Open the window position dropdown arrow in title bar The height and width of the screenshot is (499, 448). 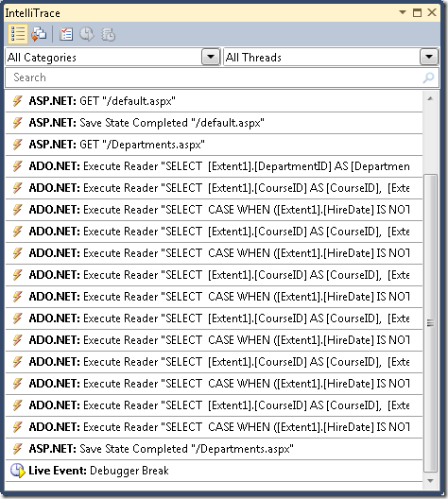[403, 12]
